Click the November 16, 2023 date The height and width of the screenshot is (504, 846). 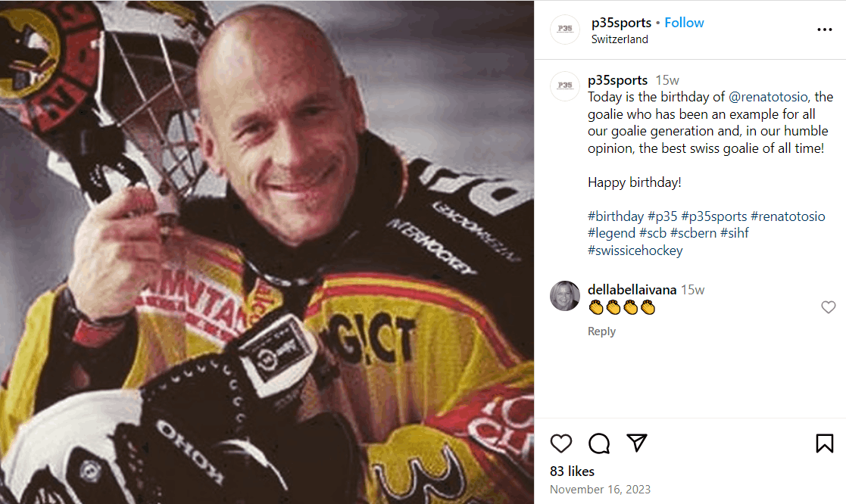point(600,490)
